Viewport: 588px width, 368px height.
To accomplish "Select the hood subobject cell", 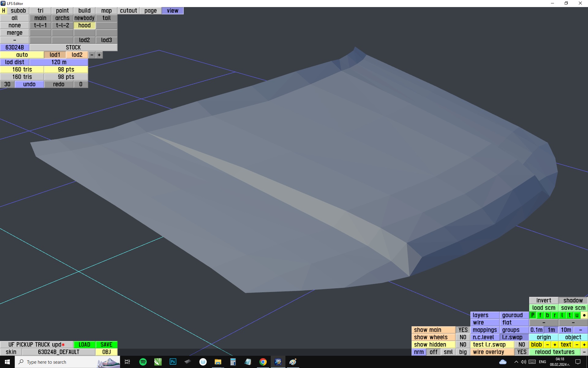I will (84, 25).
